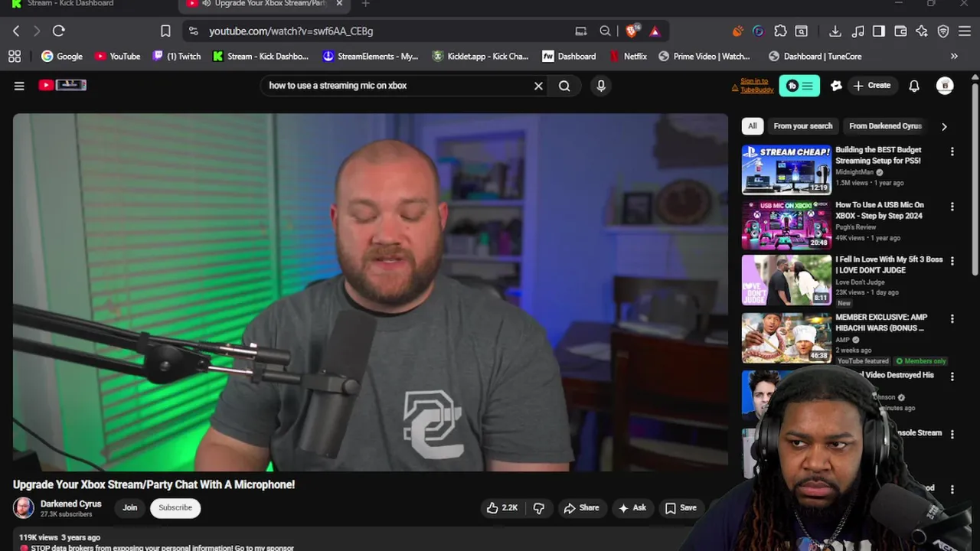This screenshot has width=980, height=551.
Task: Search with your voice microphone button
Action: [601, 86]
